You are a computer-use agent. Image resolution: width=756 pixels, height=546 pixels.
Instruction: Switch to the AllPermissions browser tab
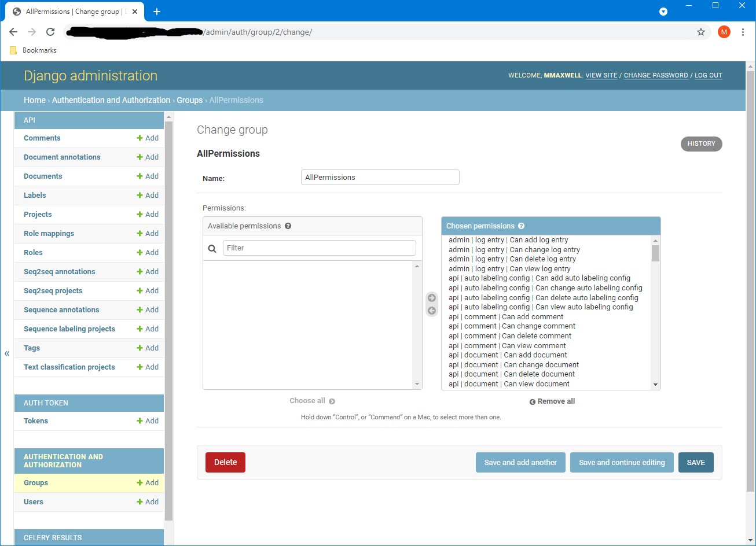click(x=69, y=11)
